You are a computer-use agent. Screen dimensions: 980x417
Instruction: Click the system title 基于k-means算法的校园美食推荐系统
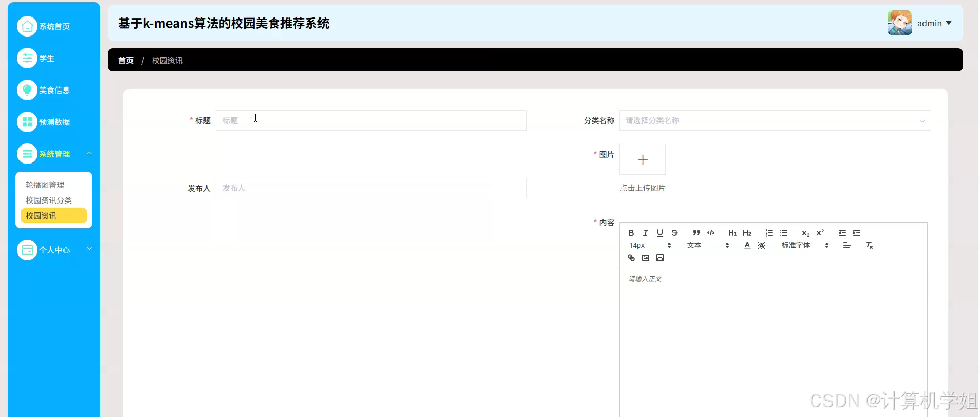[224, 23]
